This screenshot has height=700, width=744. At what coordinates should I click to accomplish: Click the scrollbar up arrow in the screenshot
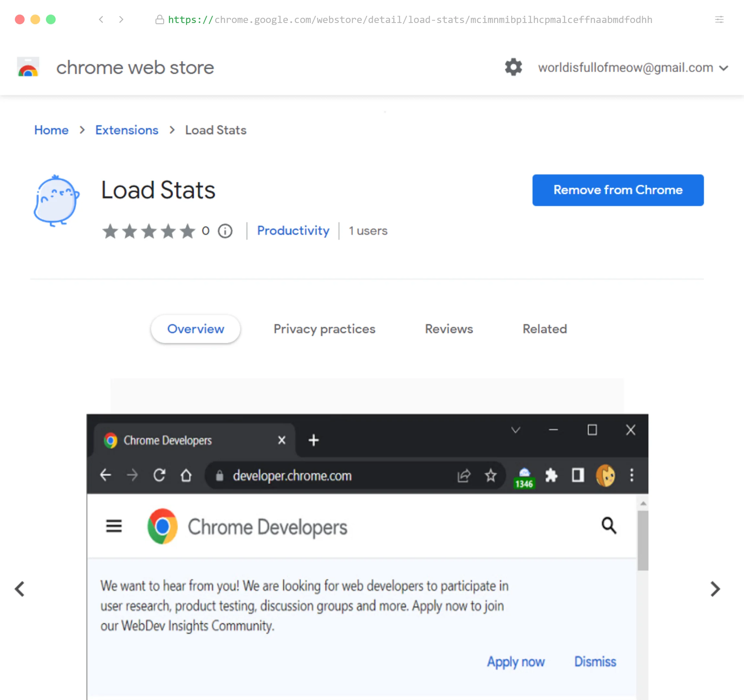pos(643,503)
